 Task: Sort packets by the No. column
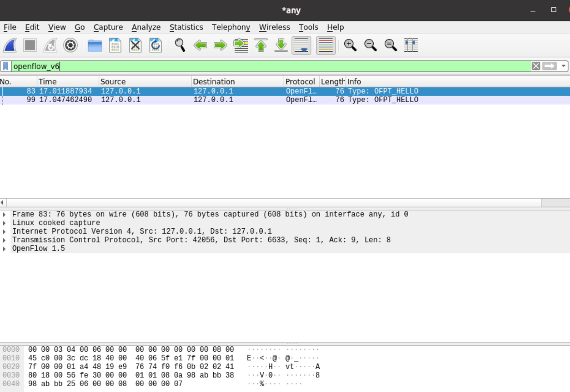18,81
